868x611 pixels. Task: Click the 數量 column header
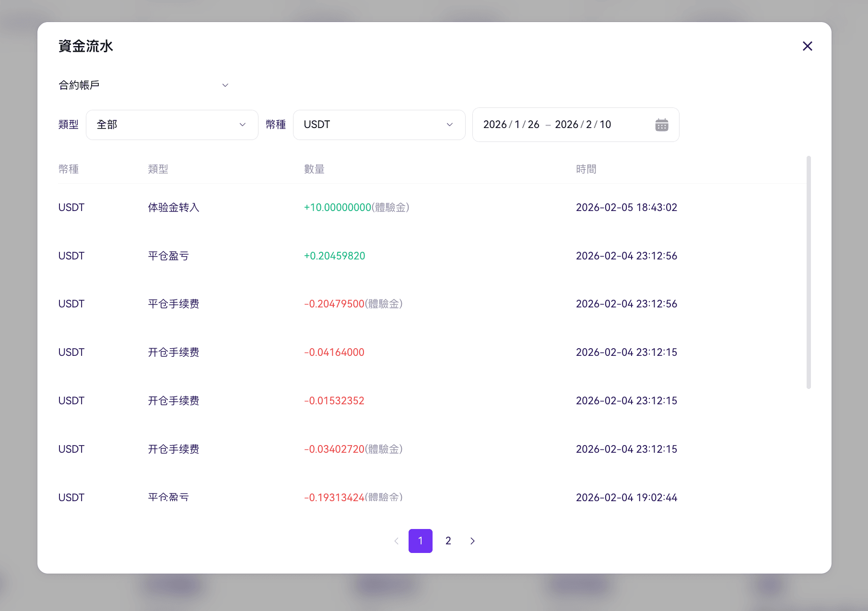pyautogui.click(x=314, y=169)
